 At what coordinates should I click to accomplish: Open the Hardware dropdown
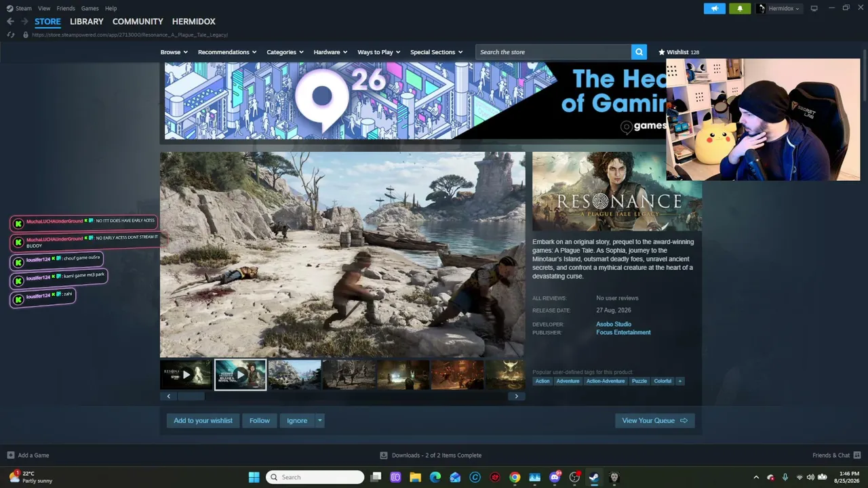(x=330, y=52)
